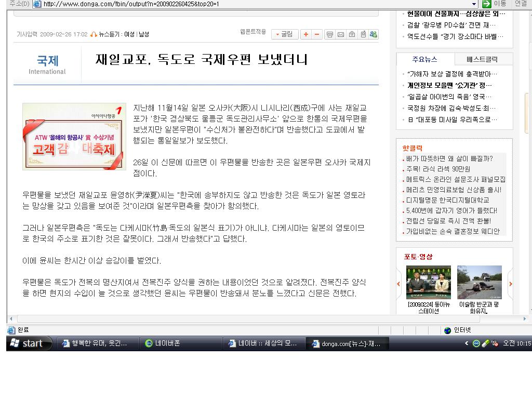Open taskbar window 네이버 :: 세상의 모
This screenshot has height=399, width=532.
pyautogui.click(x=263, y=343)
